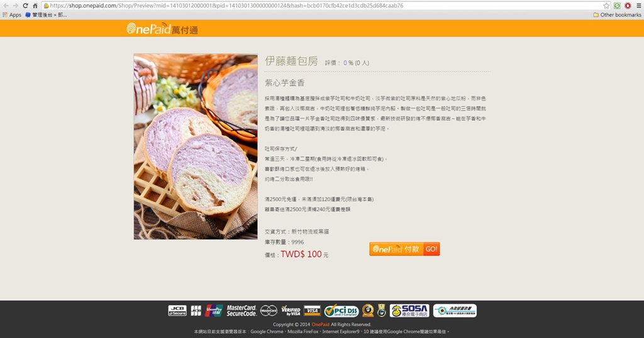Click the green extension icon in toolbar

click(617, 6)
